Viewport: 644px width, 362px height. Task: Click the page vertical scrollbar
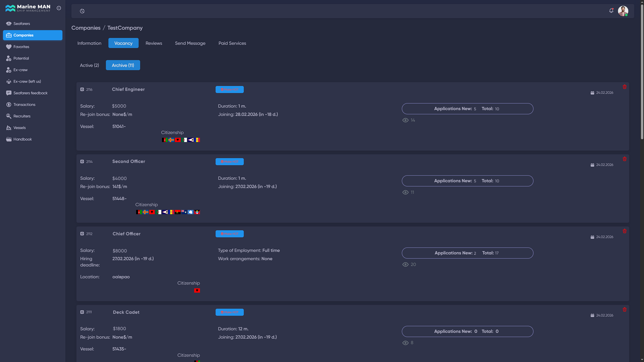coord(642,72)
